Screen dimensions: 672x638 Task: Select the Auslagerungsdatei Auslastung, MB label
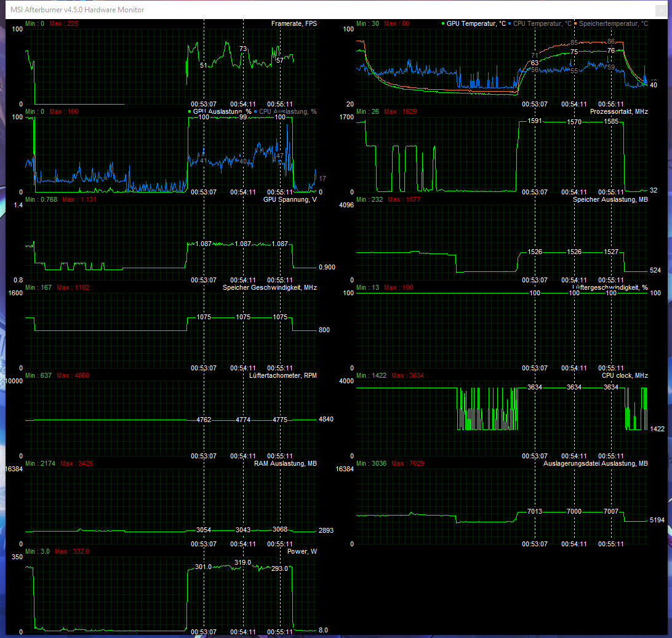click(595, 463)
